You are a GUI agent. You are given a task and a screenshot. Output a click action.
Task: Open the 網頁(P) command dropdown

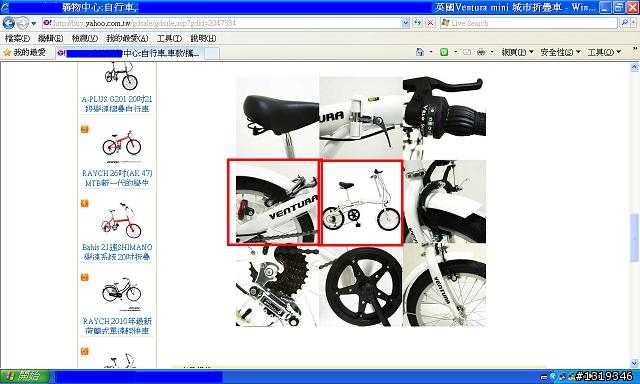point(517,52)
